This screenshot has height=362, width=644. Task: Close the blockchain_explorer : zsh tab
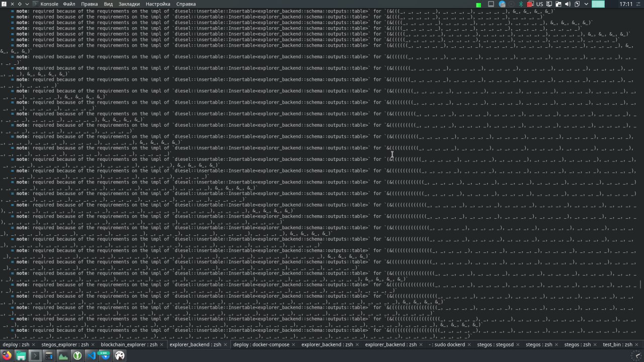(x=162, y=344)
